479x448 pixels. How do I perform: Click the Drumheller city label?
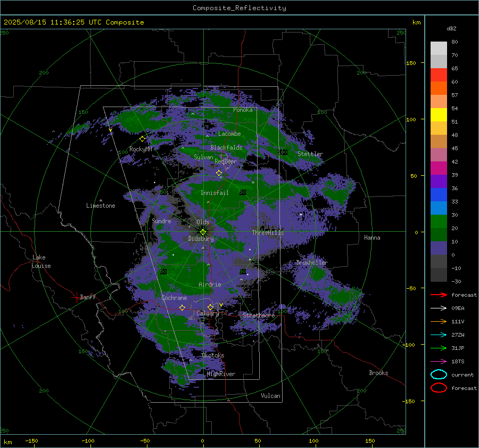312,263
